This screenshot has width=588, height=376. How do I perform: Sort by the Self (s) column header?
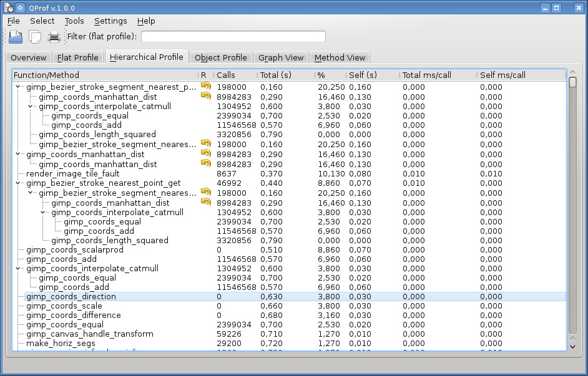(x=373, y=75)
